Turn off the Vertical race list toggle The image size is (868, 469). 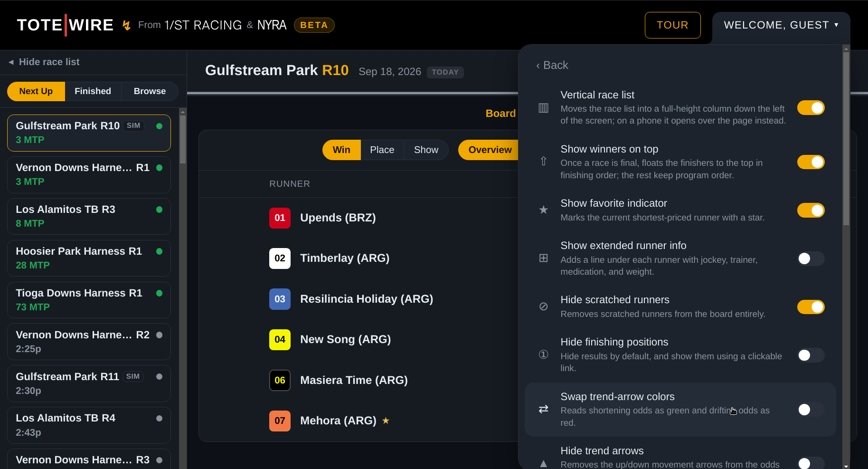pos(811,108)
